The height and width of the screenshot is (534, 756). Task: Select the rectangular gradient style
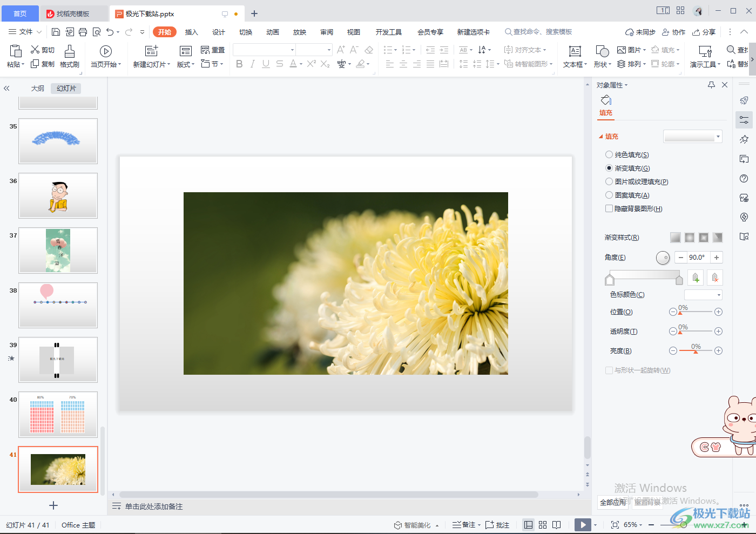[704, 238]
